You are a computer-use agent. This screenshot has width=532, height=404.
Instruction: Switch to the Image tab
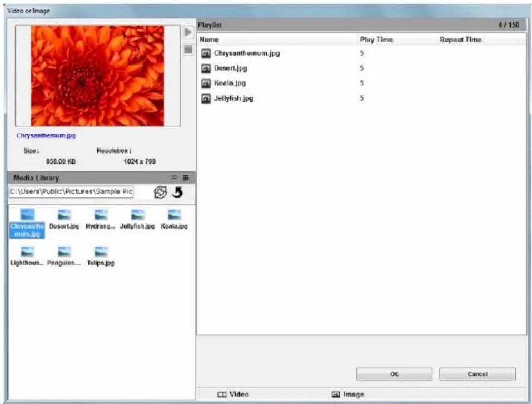coord(348,395)
